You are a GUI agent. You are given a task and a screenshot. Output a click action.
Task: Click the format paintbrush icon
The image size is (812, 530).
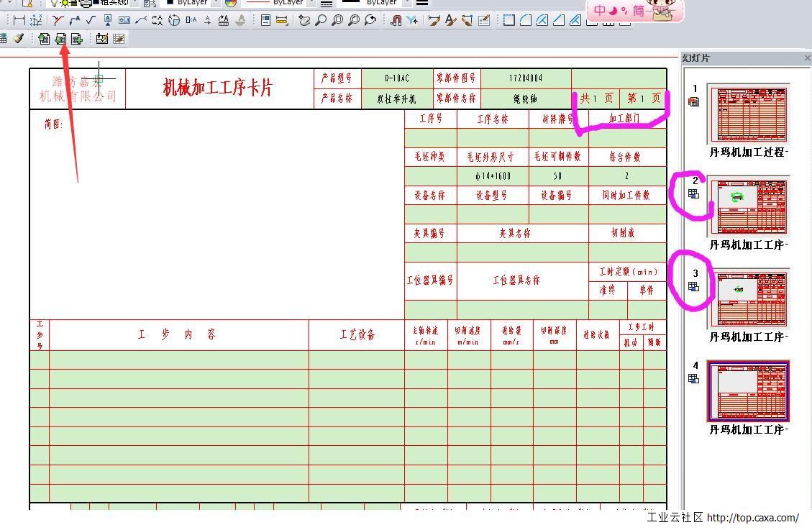(19, 38)
